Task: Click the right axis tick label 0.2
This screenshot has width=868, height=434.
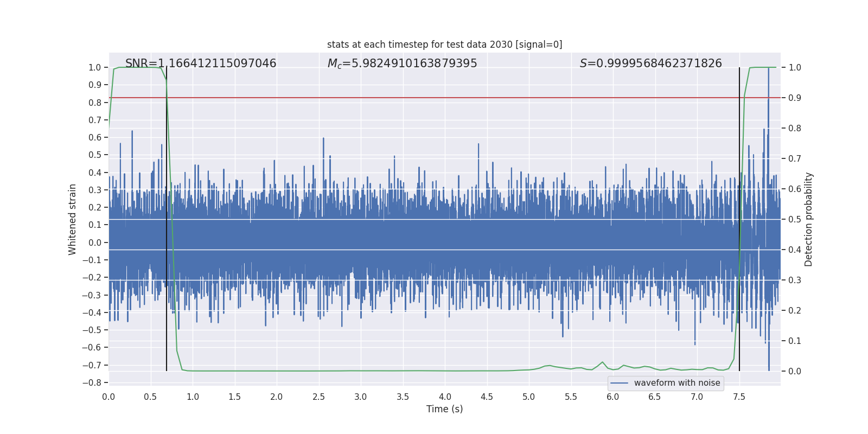Action: click(795, 311)
